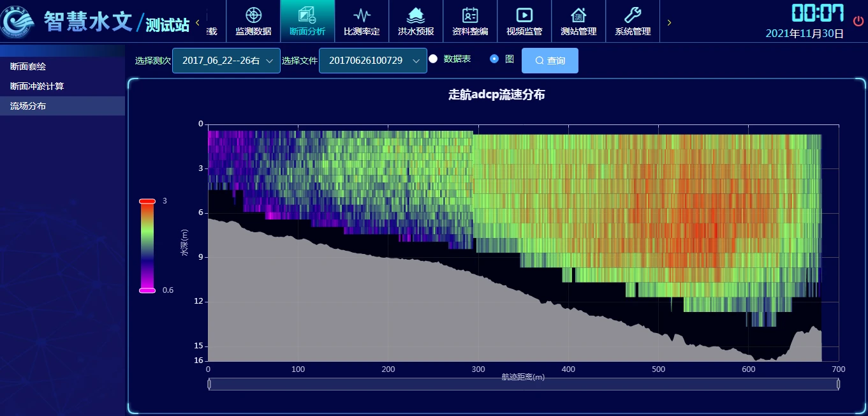Select the 数据表 radio button
868x416 pixels.
click(433, 59)
